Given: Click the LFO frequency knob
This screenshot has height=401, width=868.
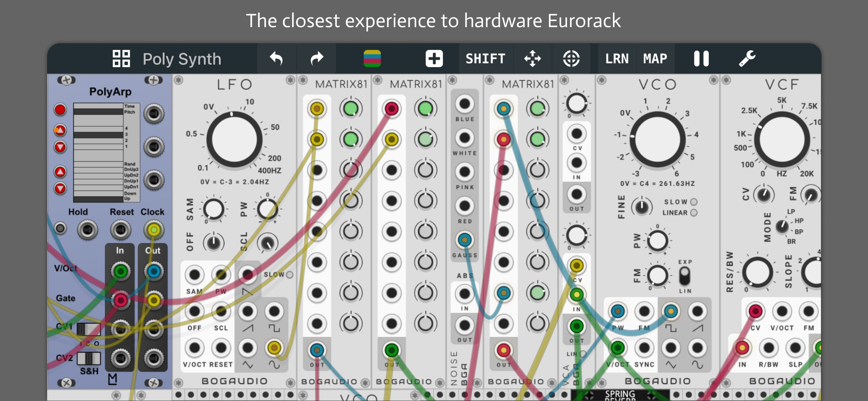Looking at the screenshot, I should (234, 139).
